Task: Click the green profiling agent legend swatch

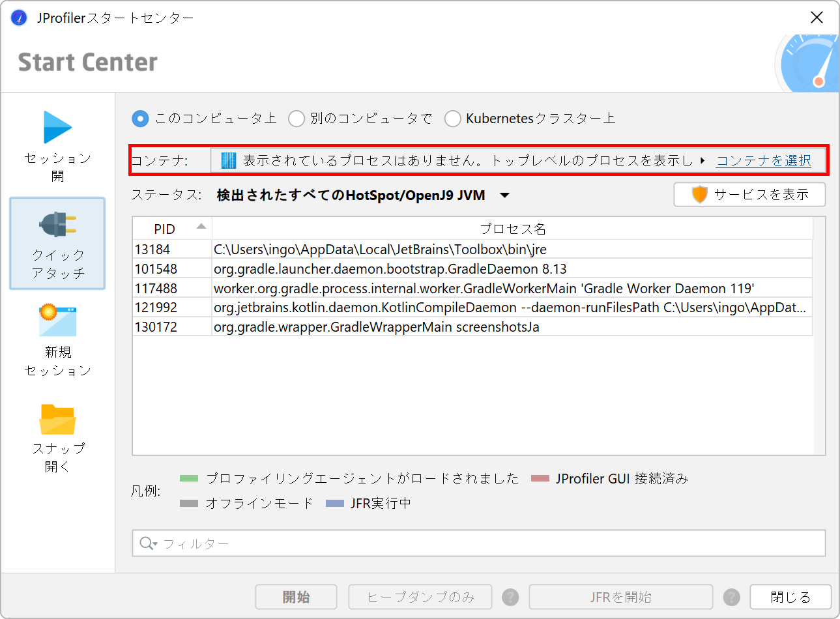Action: click(x=189, y=478)
